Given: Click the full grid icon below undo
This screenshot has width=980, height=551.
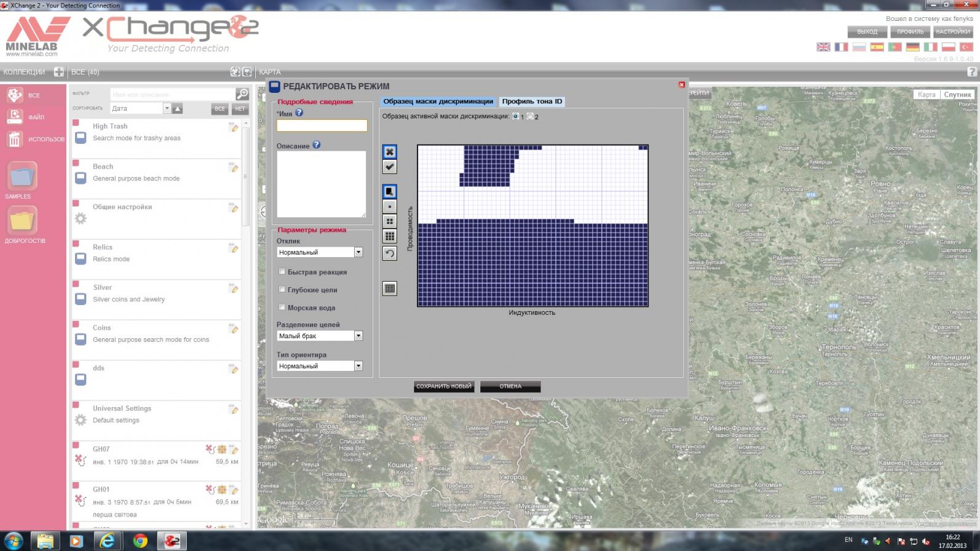Looking at the screenshot, I should [x=390, y=288].
